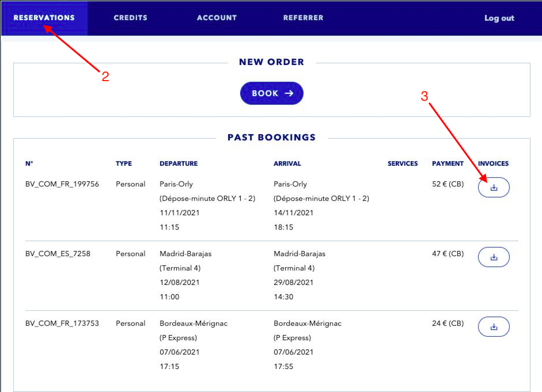Go to the Referrer tab
This screenshot has width=542, height=392.
tap(303, 18)
